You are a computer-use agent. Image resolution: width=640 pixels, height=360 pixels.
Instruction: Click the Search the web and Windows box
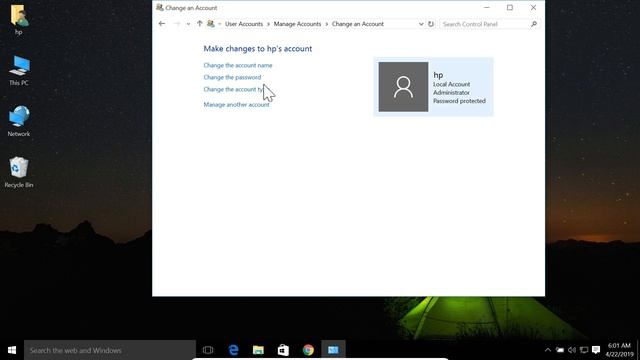[x=110, y=350]
